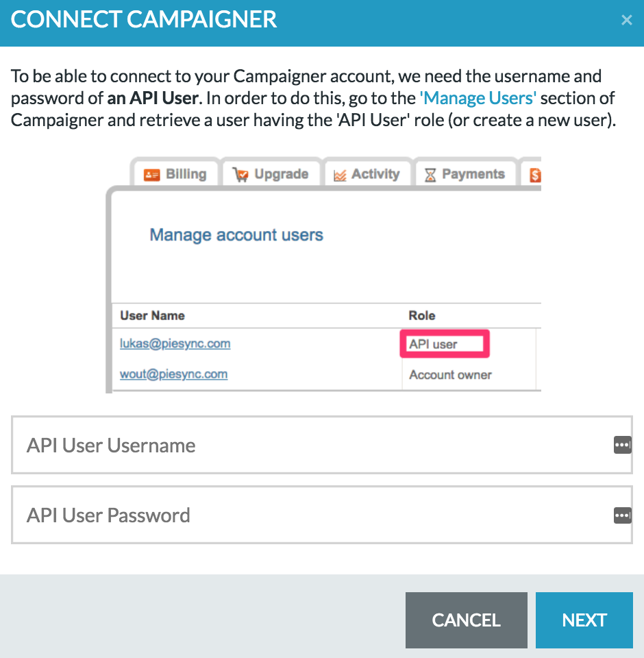Open wout@piesync.com user link
The width and height of the screenshot is (644, 658).
[x=174, y=374]
